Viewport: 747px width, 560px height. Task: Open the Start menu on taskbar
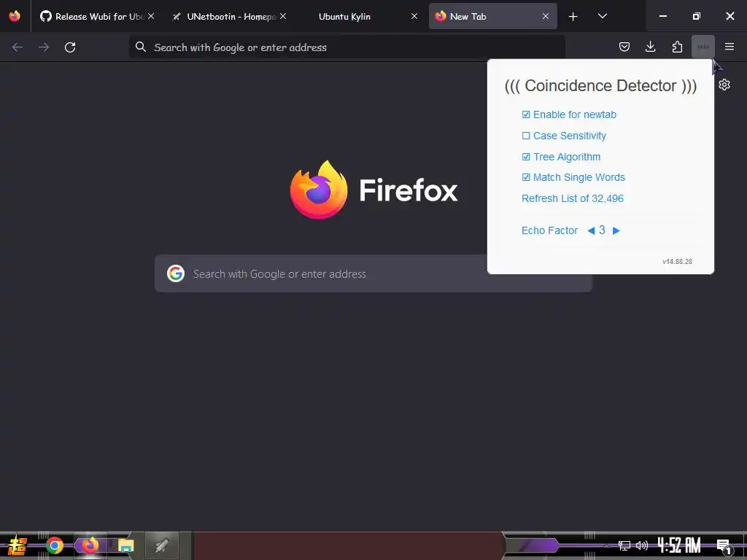pos(18,545)
